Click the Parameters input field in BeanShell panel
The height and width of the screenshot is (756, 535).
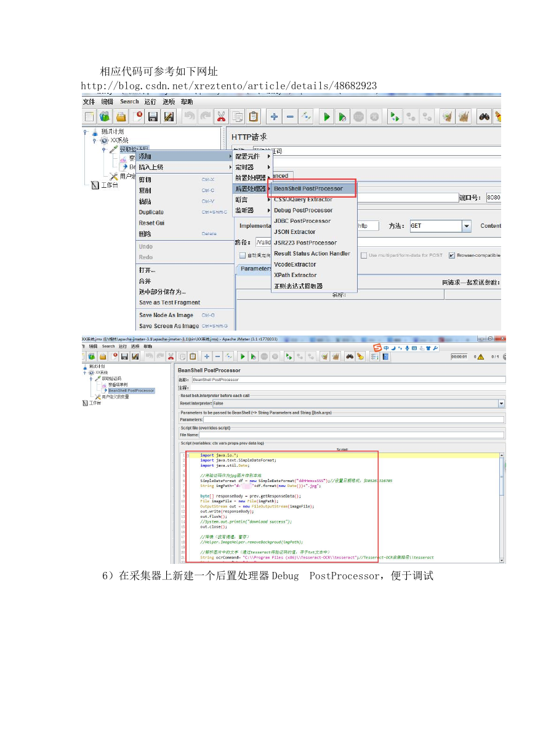[x=353, y=419]
